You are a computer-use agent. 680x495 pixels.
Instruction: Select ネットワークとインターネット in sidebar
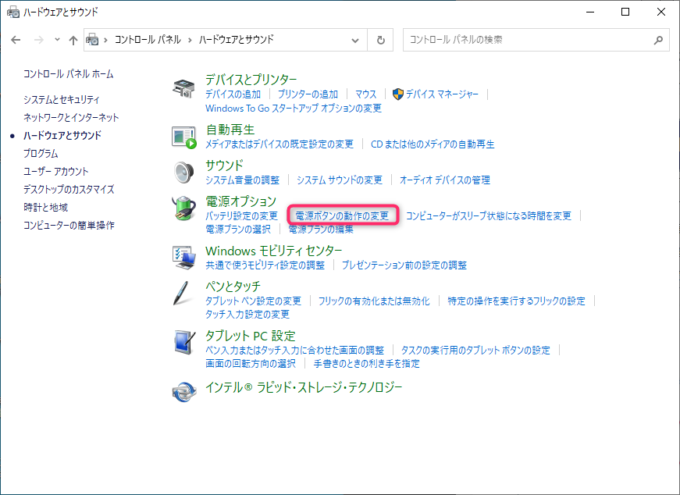click(71, 118)
